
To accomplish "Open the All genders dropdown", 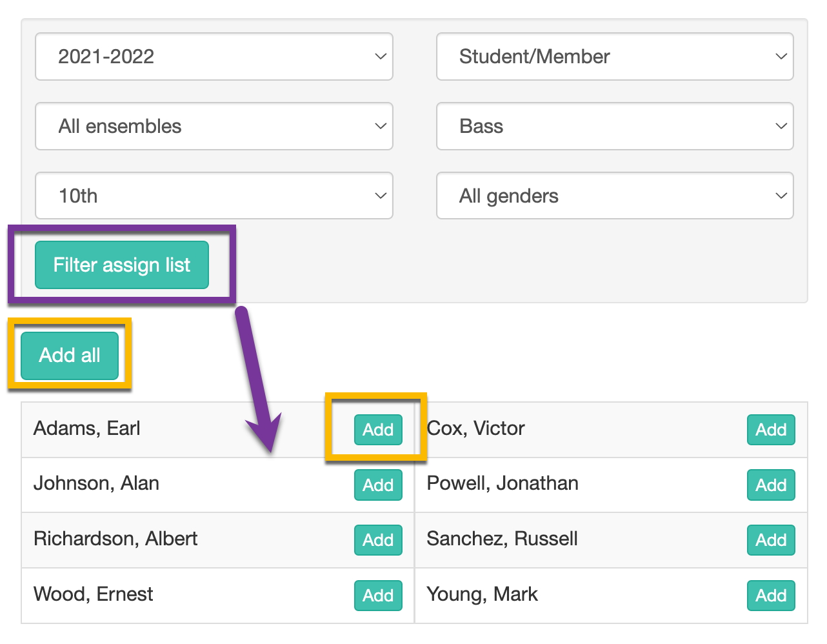I will click(615, 196).
